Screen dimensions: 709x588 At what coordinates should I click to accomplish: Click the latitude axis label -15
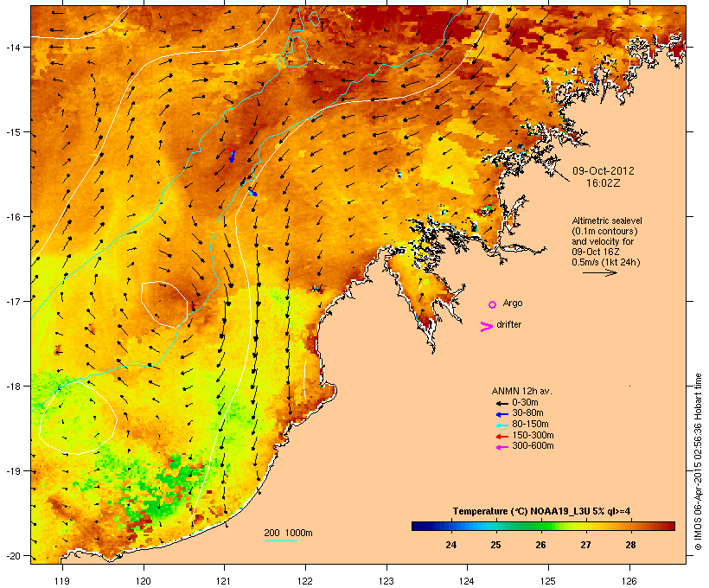[x=12, y=132]
